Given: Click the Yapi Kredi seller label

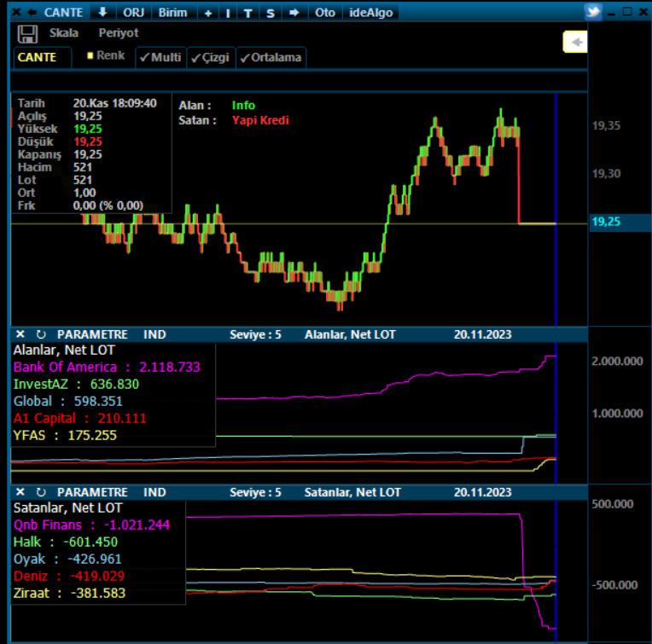Looking at the screenshot, I should click(x=260, y=120).
